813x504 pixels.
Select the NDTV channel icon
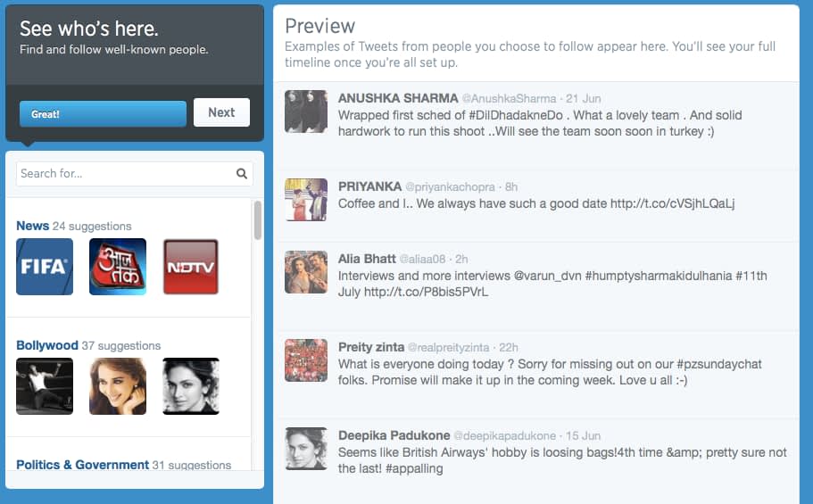(191, 267)
